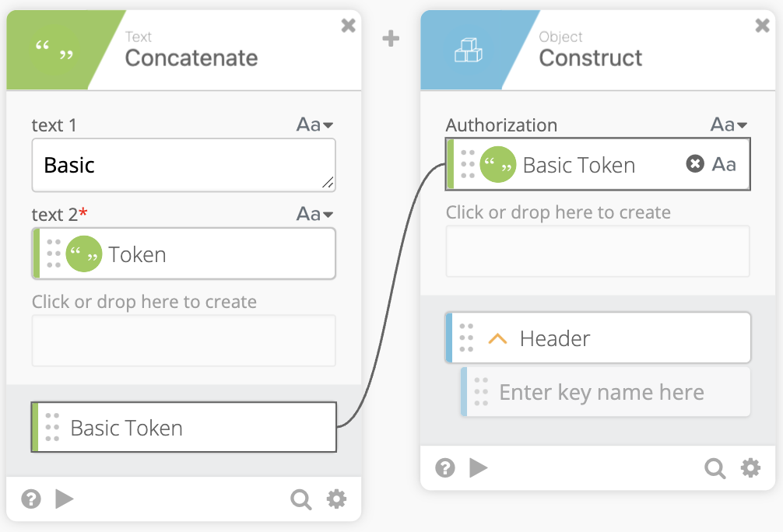The height and width of the screenshot is (532, 783).
Task: Click the Enter key name here field
Action: click(606, 392)
